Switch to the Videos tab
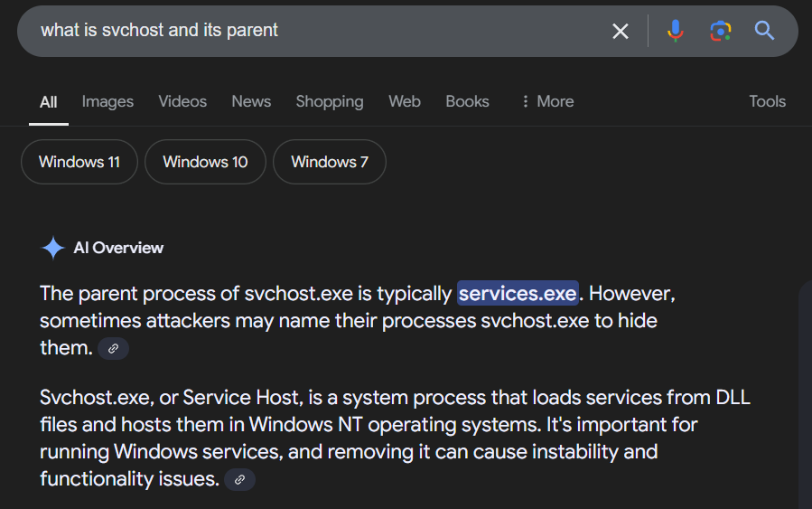The image size is (812, 509). 182,101
